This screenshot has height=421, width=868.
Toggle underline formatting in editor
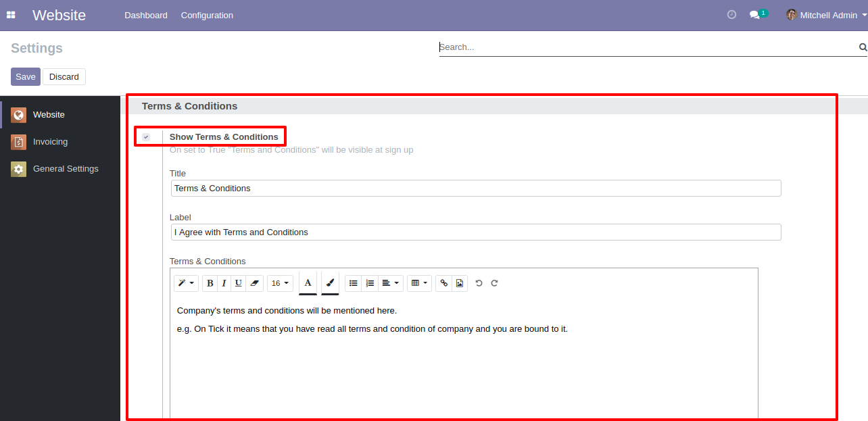coord(239,283)
